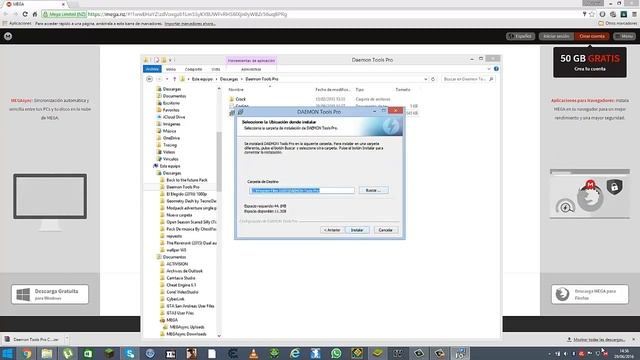The height and width of the screenshot is (360, 640).
Task: Select the Crack folder in file list
Action: point(240,99)
